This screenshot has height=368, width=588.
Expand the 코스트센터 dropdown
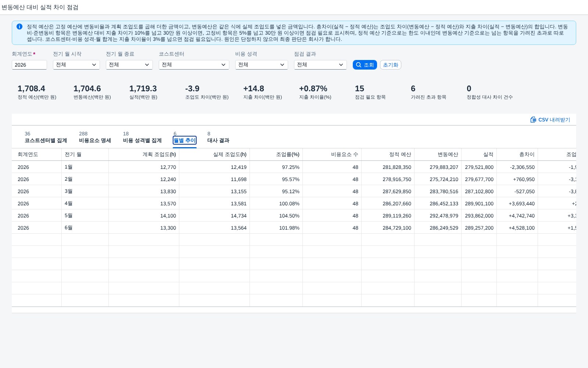(x=194, y=65)
